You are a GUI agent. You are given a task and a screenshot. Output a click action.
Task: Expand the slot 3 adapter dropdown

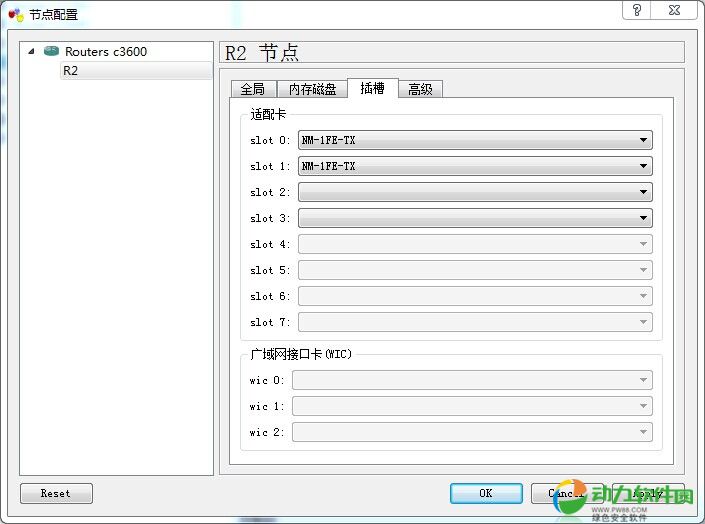click(x=474, y=218)
